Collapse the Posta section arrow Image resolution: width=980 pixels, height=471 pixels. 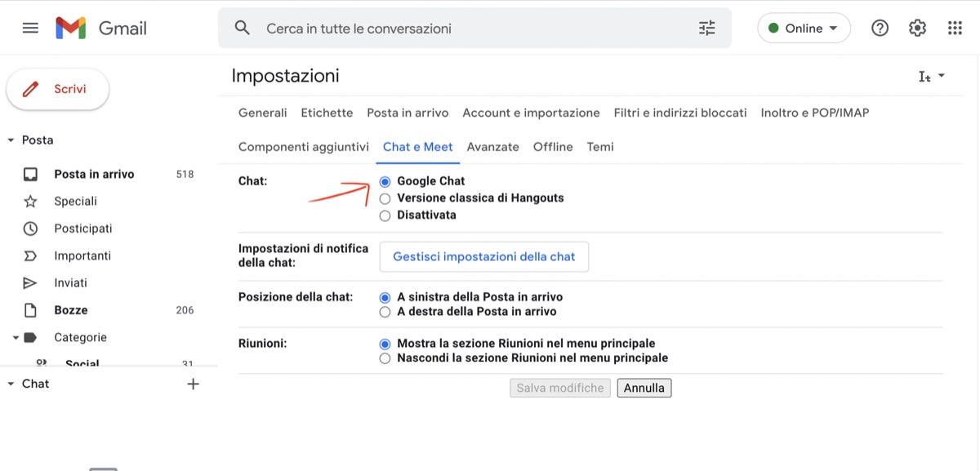click(x=11, y=140)
